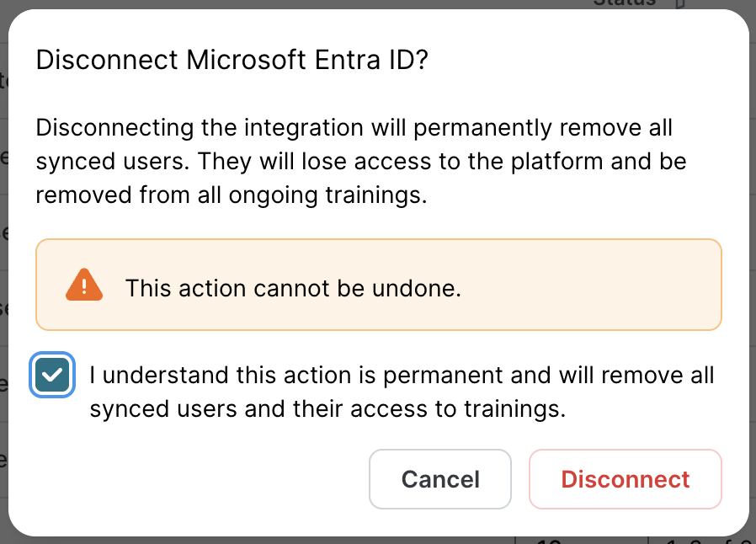Click the partially hidden Status column header
Screen dimensions: 756x544
click(624, 3)
